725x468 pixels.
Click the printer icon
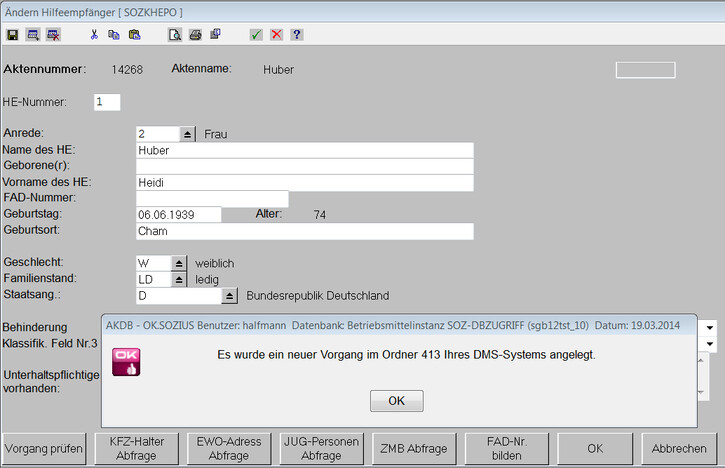[x=195, y=34]
